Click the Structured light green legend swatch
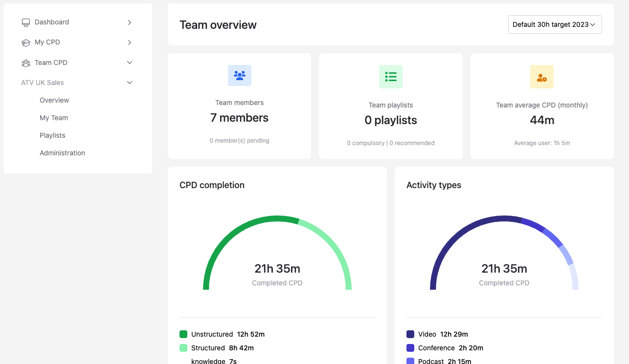This screenshot has height=364, width=629. tap(183, 348)
